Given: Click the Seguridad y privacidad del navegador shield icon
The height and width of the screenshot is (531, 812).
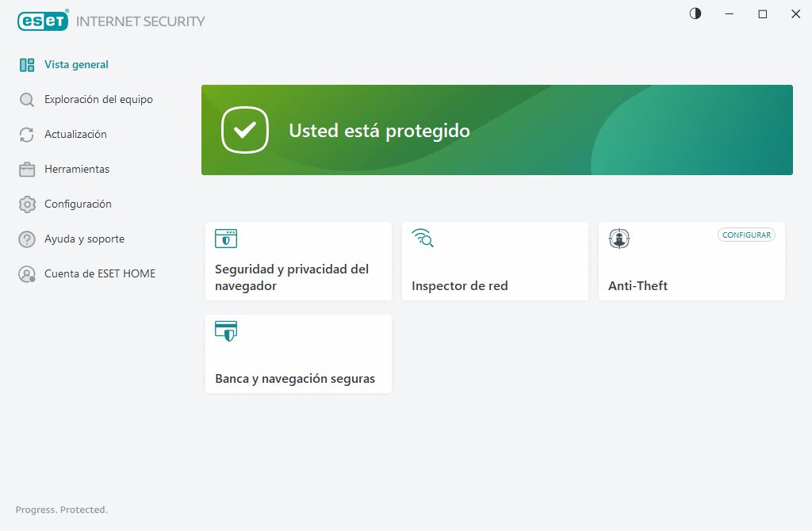Looking at the screenshot, I should [225, 238].
